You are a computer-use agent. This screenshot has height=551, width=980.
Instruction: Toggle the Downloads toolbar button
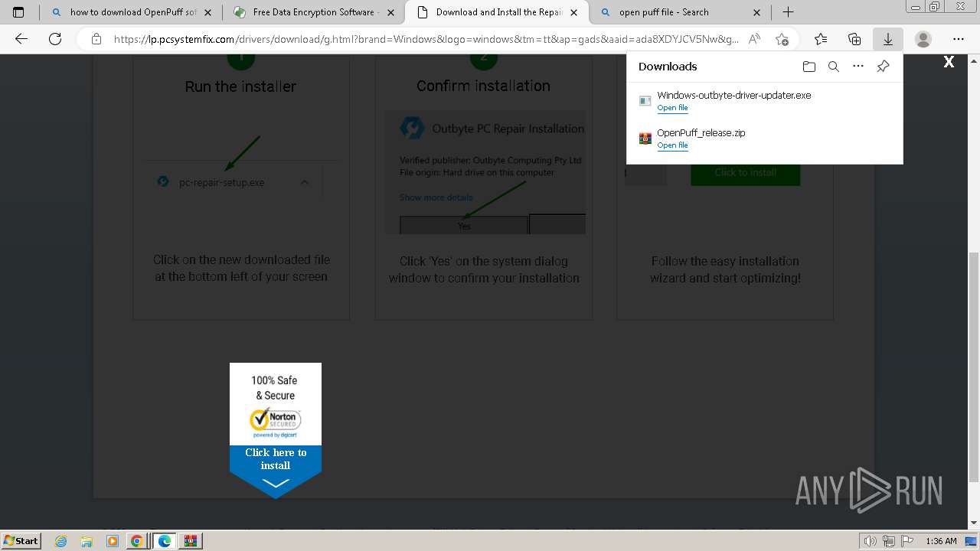pyautogui.click(x=888, y=39)
